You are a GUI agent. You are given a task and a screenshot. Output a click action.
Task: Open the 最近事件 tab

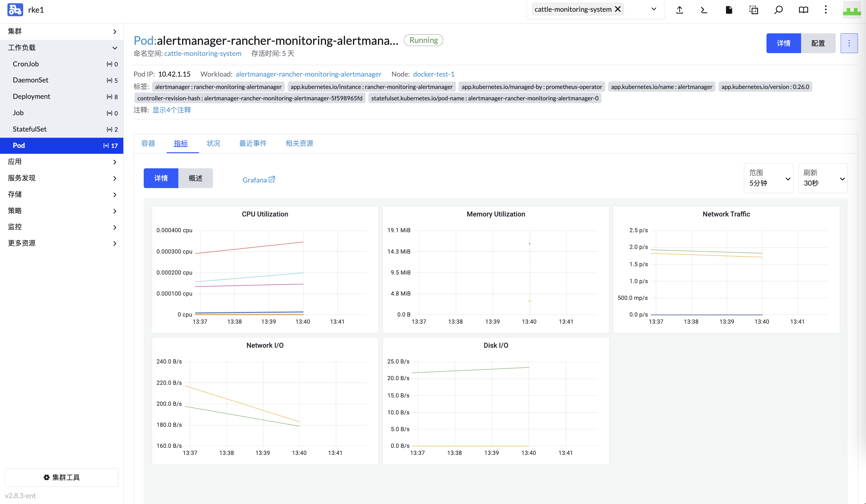pyautogui.click(x=253, y=143)
